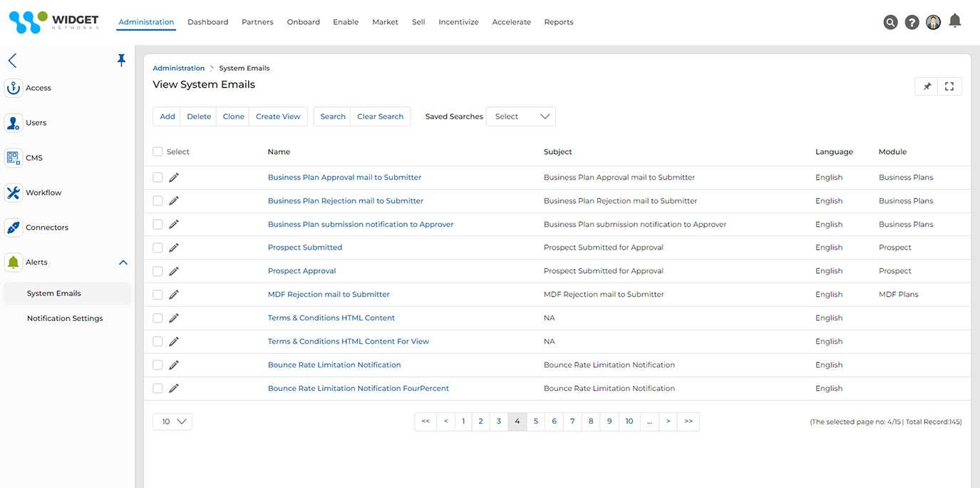Open Prospect Submitted email link
980x488 pixels.
[305, 248]
